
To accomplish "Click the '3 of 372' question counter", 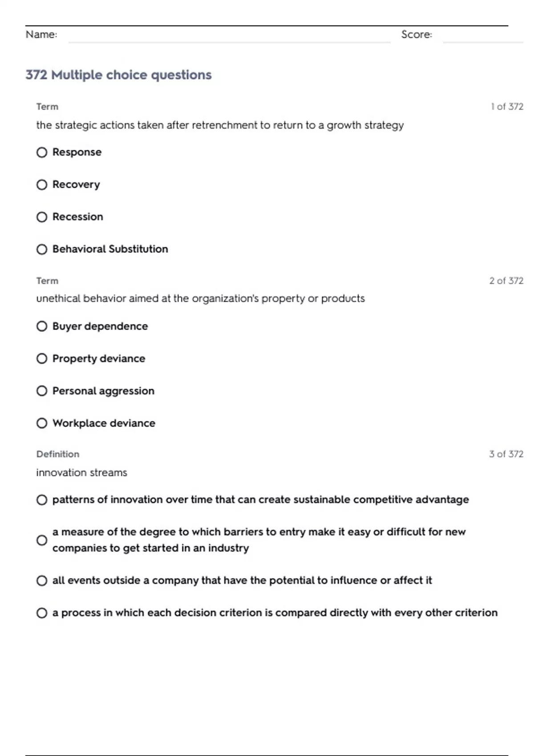I will point(506,454).
